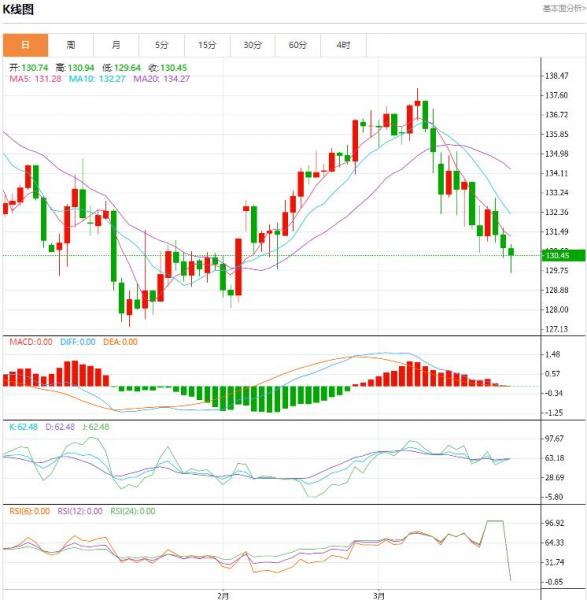The image size is (587, 600).
Task: Click the 2月 time axis marker
Action: (223, 595)
